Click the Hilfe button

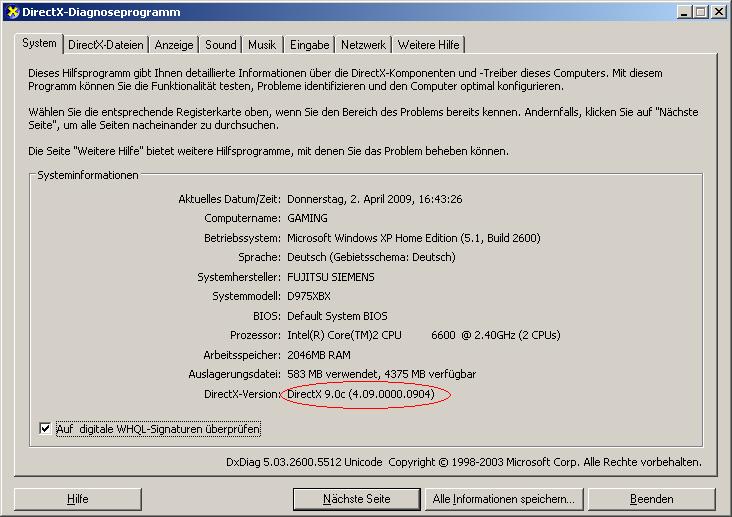coord(77,499)
